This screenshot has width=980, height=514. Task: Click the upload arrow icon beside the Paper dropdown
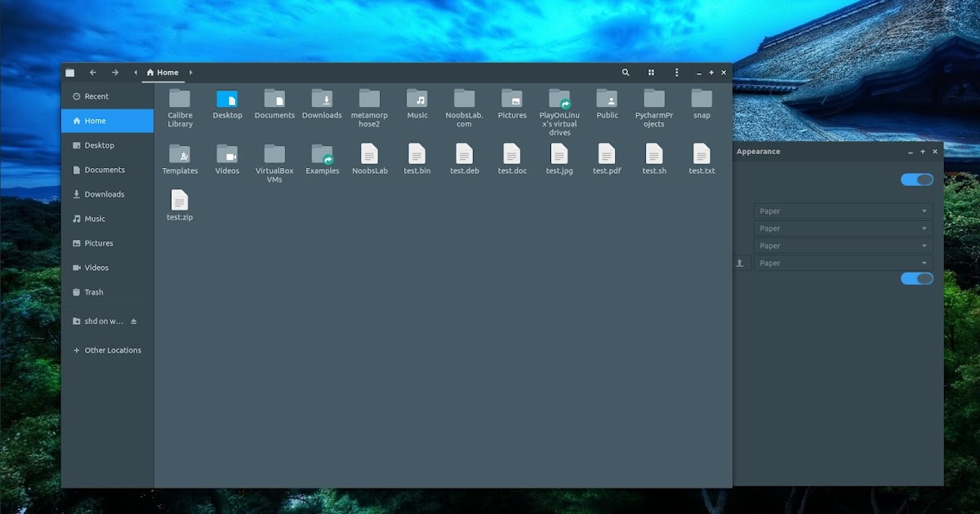coord(741,263)
